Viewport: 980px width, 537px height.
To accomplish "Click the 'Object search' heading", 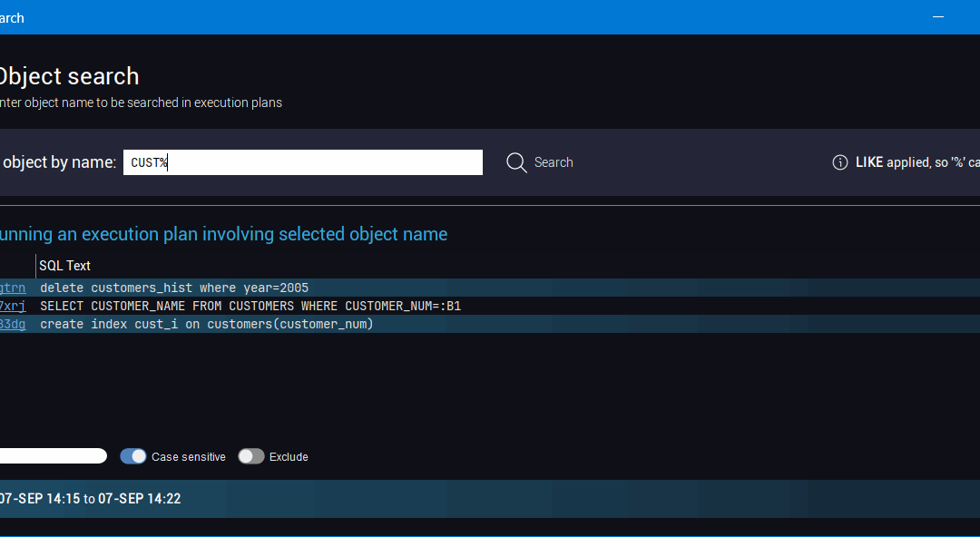I will pos(68,76).
